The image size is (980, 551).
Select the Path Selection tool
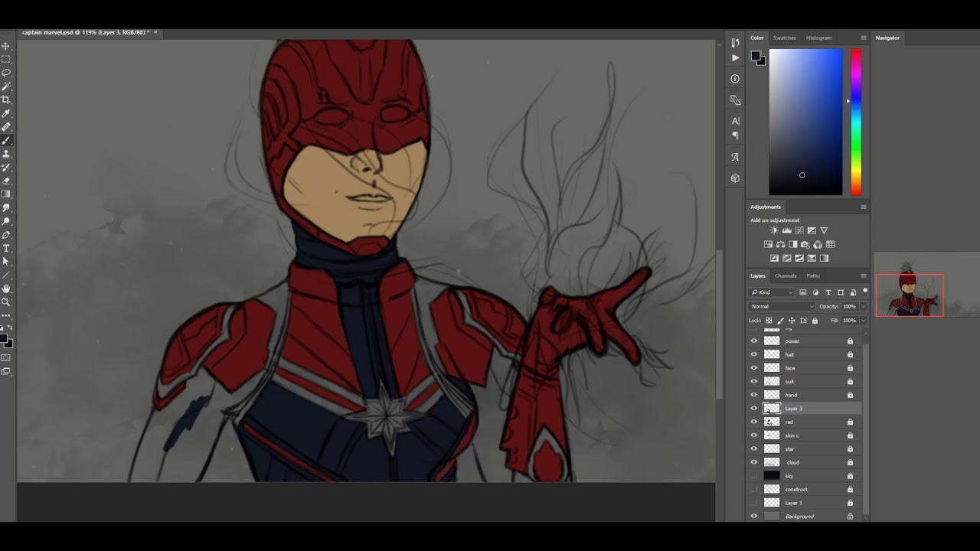[x=6, y=262]
